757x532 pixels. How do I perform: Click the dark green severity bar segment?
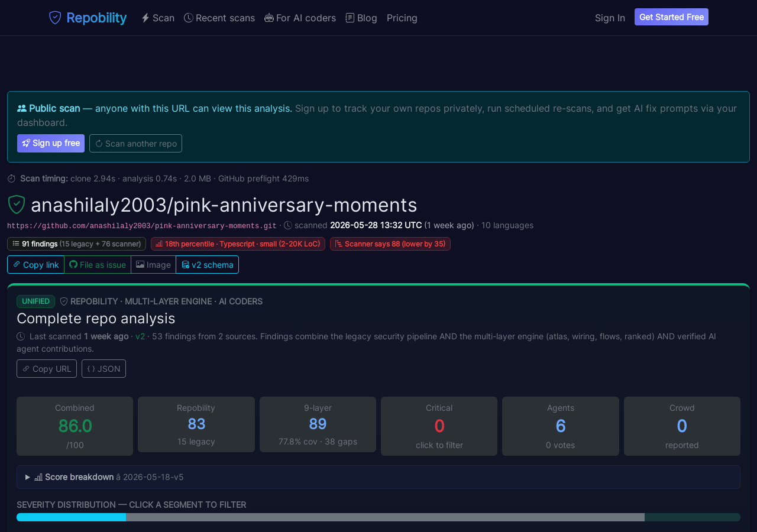[693, 517]
